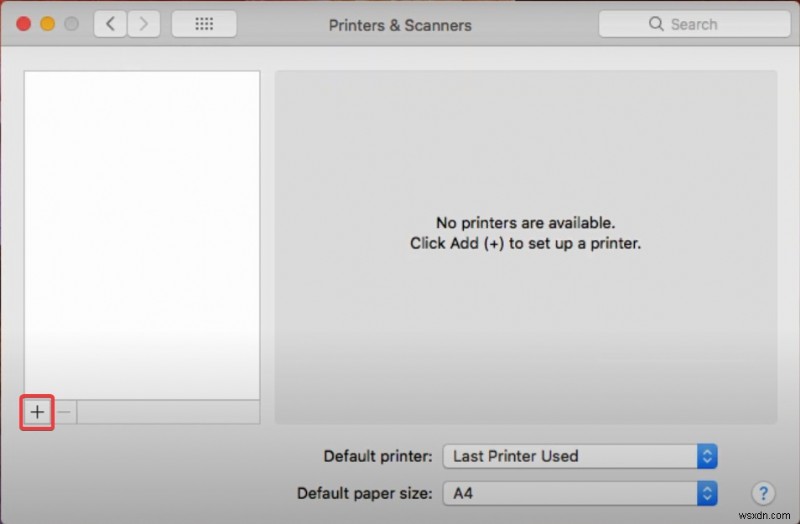This screenshot has height=524, width=800.
Task: Show all preferences via the grid icon
Action: pyautogui.click(x=204, y=24)
